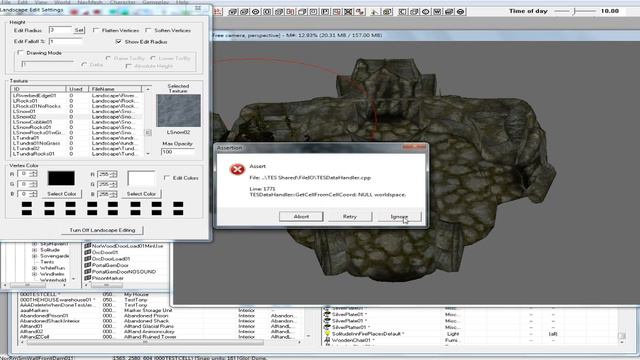Uncheck Show Edit Radius

click(x=119, y=42)
